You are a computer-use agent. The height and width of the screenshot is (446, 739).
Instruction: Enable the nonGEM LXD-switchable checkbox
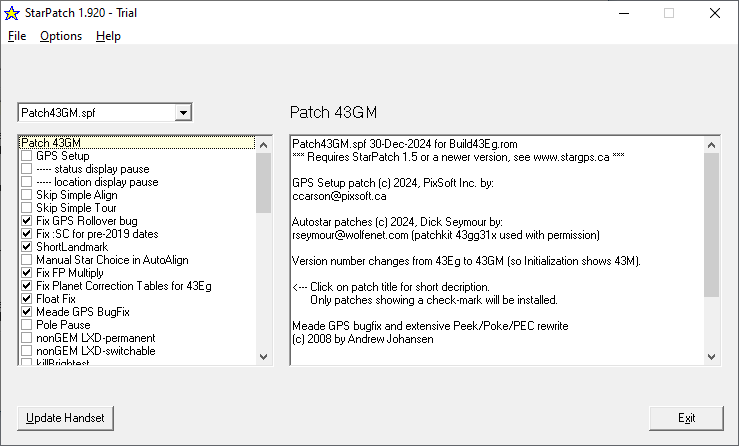(26, 350)
